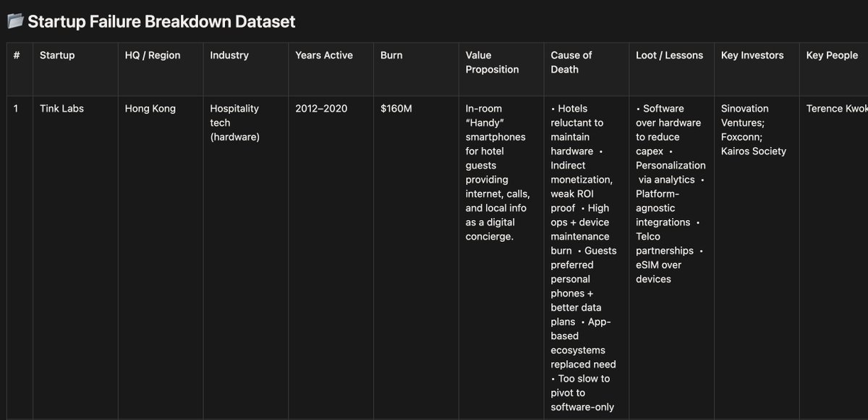This screenshot has width=868, height=420.
Task: Click the cause of death cell starting 'Hotels reluctant'
Action: point(587,258)
